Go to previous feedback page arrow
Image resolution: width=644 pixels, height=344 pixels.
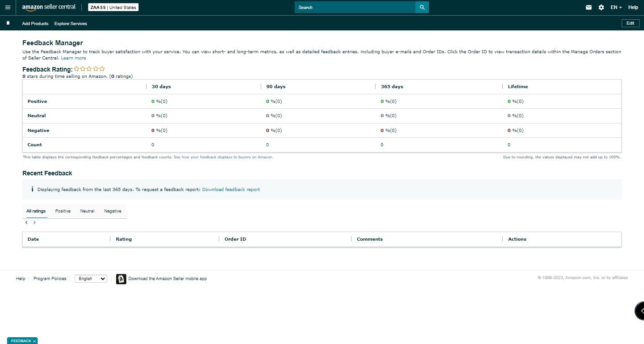26,222
